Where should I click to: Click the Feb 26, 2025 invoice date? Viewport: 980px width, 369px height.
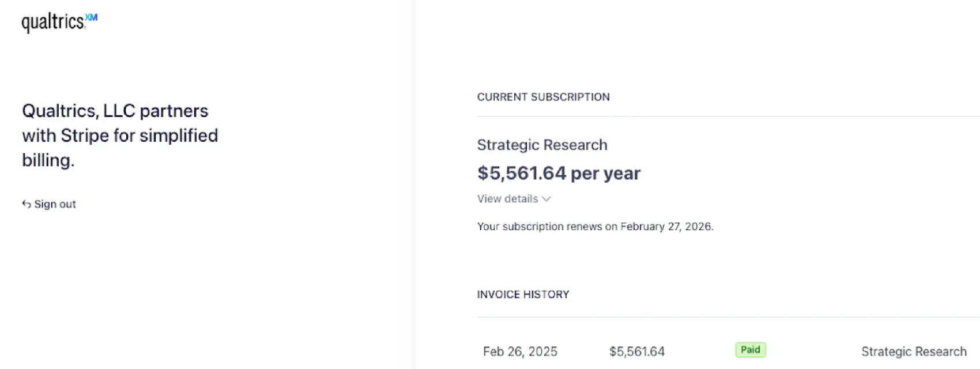pos(519,351)
